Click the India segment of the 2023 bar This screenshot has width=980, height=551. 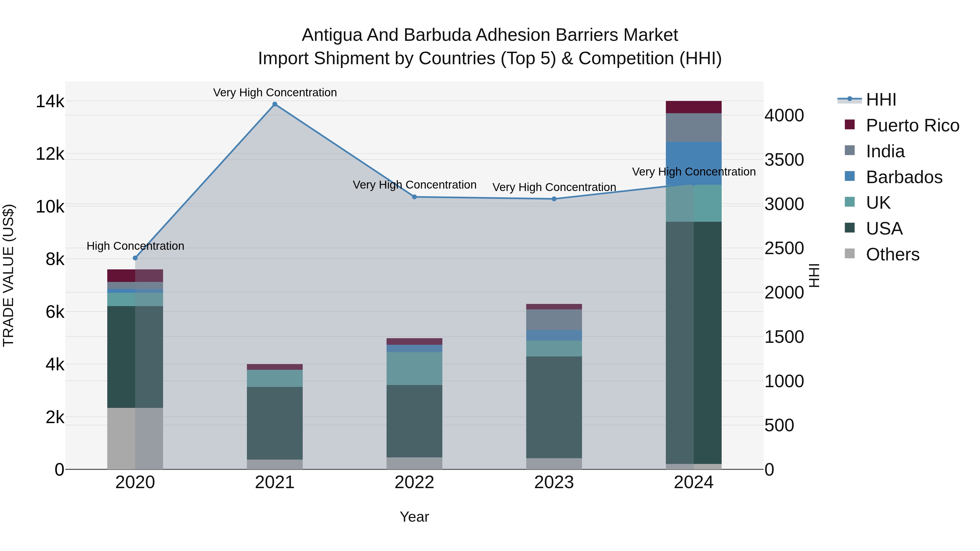coord(554,320)
